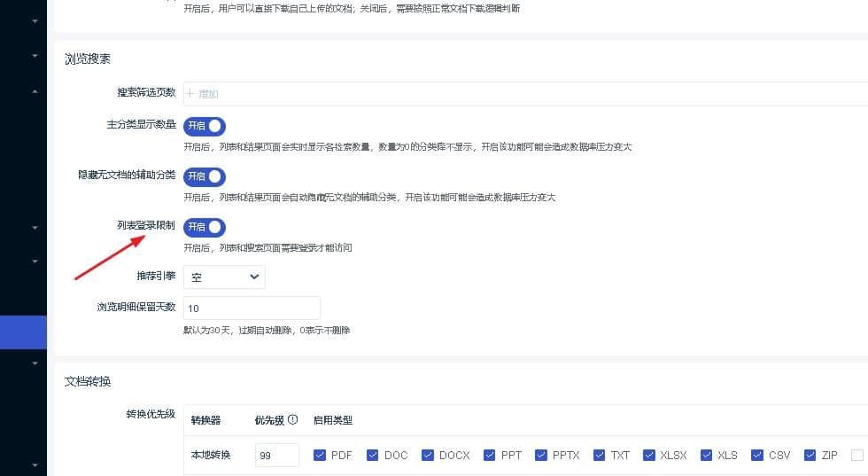Disable the 隐藏无文档的辅助分类 switch
This screenshot has width=868, height=476.
point(205,176)
